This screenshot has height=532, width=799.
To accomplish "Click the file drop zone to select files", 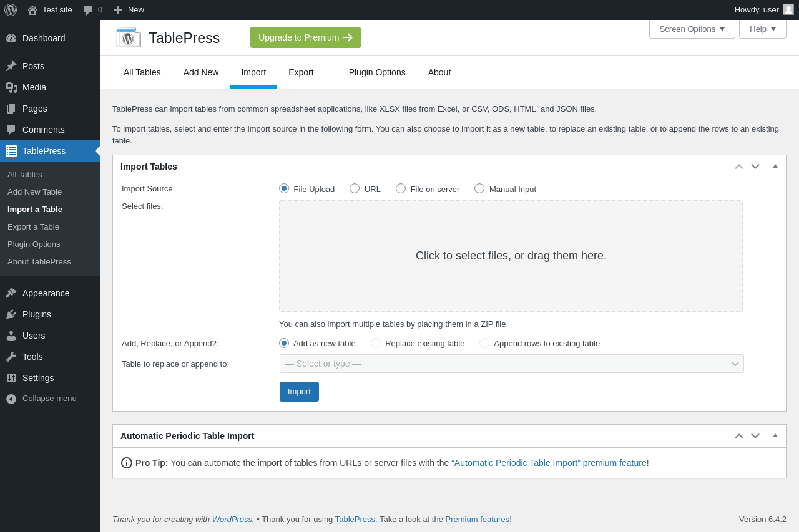I will 511,256.
